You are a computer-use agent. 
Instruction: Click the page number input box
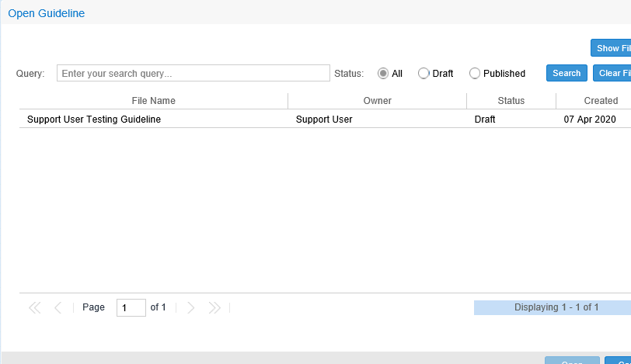(131, 308)
